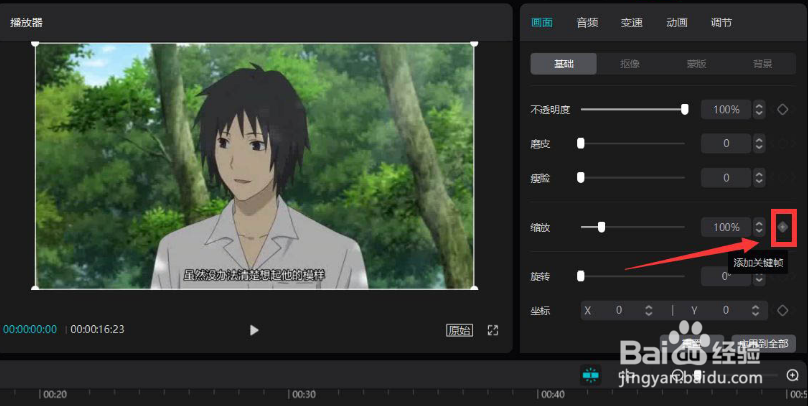Click the total duration 00:00:16:23
The width and height of the screenshot is (808, 406).
[97, 329]
